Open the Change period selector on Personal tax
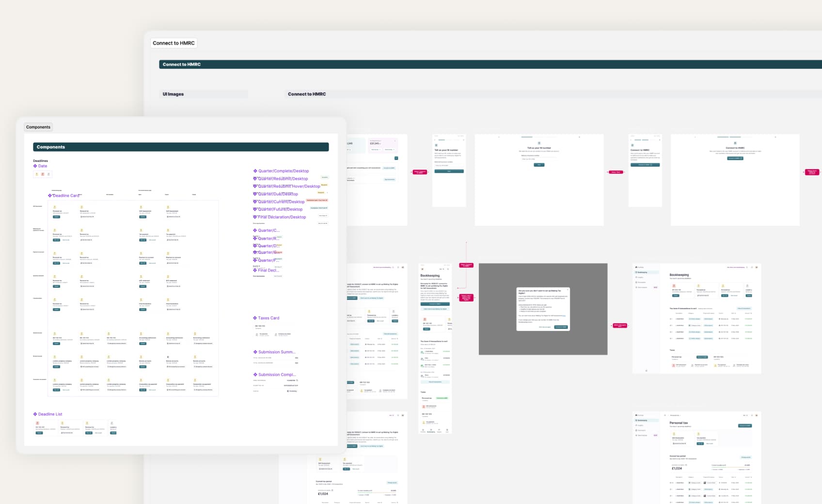The image size is (822, 504). click(x=746, y=457)
